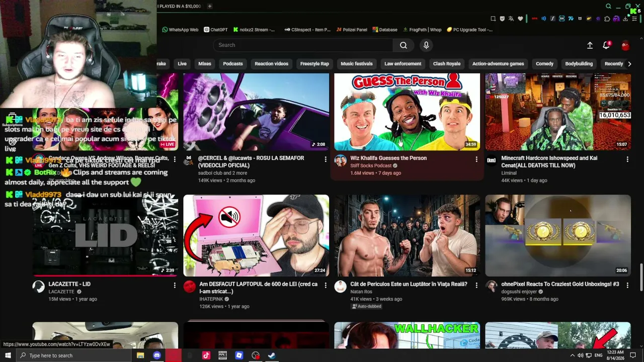Open the Database bookmark
Image resolution: width=644 pixels, height=362 pixels.
pos(385,30)
